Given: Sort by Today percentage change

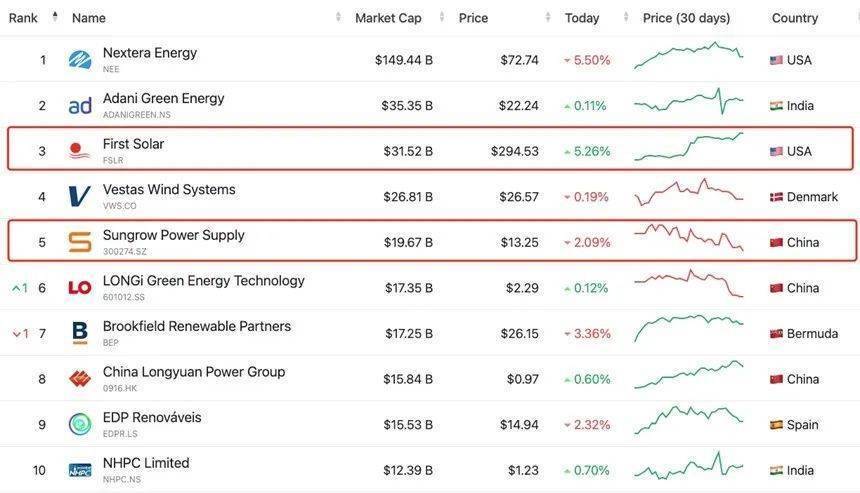Looking at the screenshot, I should 582,18.
